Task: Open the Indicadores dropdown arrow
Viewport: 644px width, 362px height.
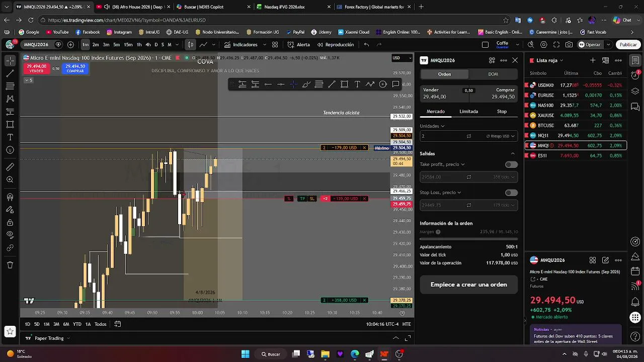Action: click(x=265, y=45)
